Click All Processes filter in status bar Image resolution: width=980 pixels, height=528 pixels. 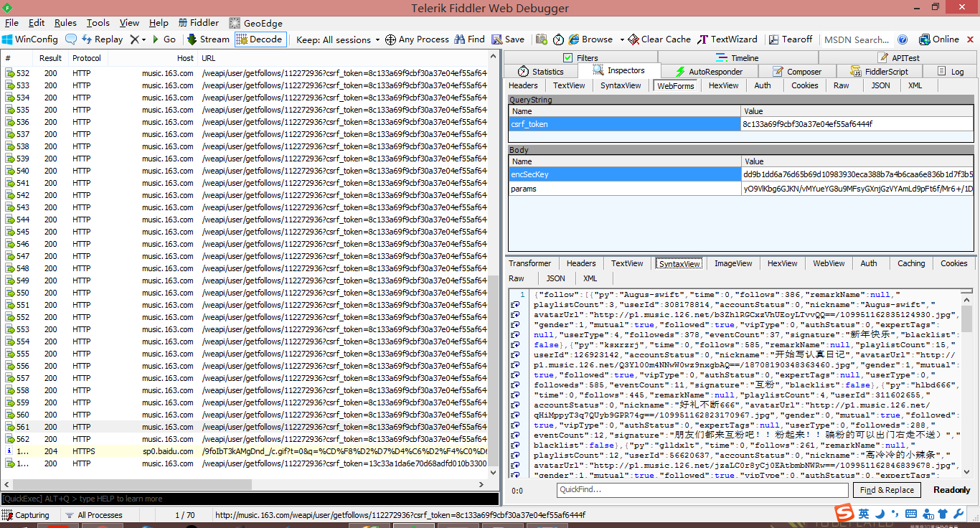click(x=93, y=515)
